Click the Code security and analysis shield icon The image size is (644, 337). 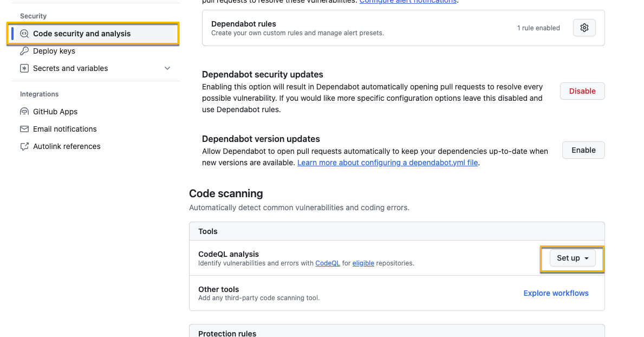coord(24,34)
